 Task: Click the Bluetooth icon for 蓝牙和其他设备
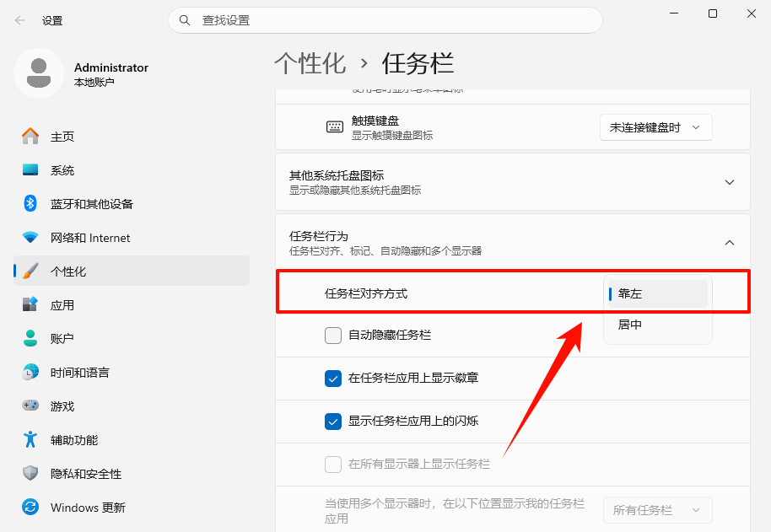coord(30,203)
